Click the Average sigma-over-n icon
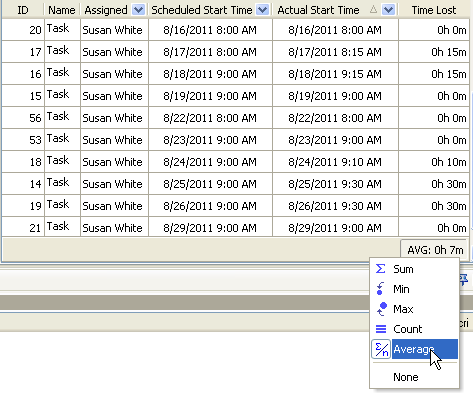Image resolution: width=473 pixels, height=394 pixels. tap(381, 349)
